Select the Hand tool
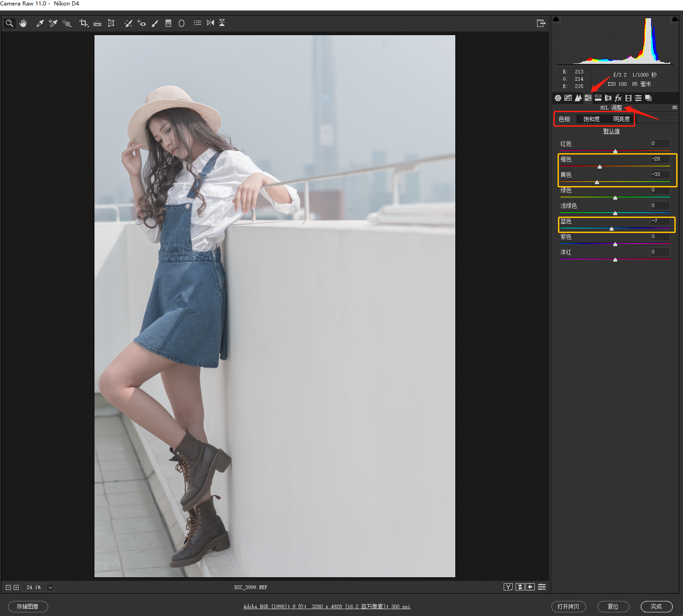This screenshot has height=616, width=683. [x=23, y=23]
